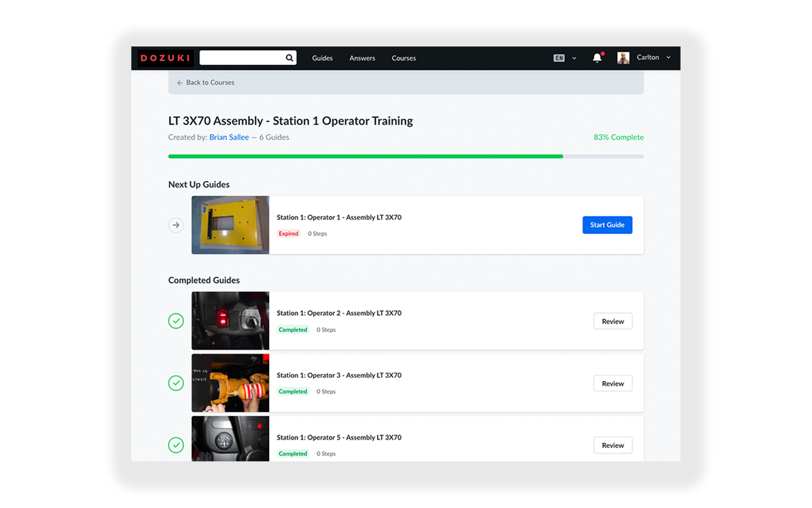Click the Operator 2 completed checkmark
812x508 pixels.
[176, 321]
